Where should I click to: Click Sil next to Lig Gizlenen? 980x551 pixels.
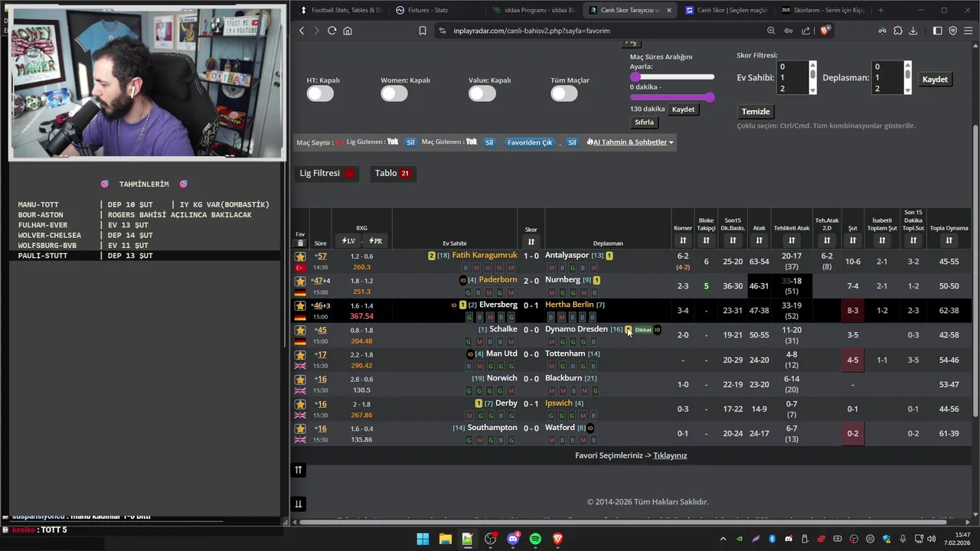coord(410,142)
